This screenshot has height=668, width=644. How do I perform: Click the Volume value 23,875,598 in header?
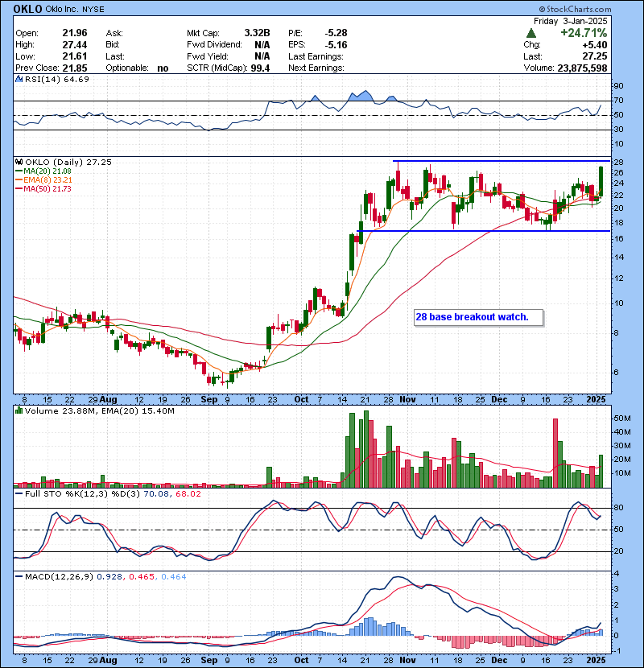coord(582,68)
